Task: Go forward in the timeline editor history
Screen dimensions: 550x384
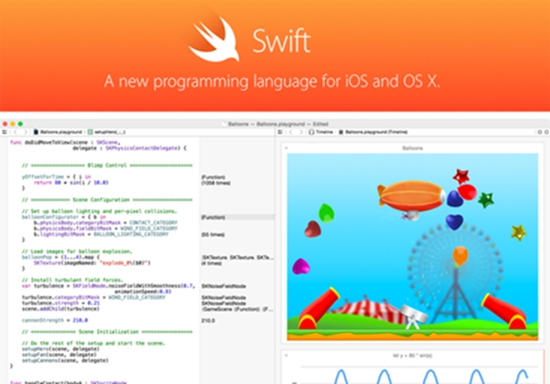Action: pyautogui.click(x=301, y=132)
